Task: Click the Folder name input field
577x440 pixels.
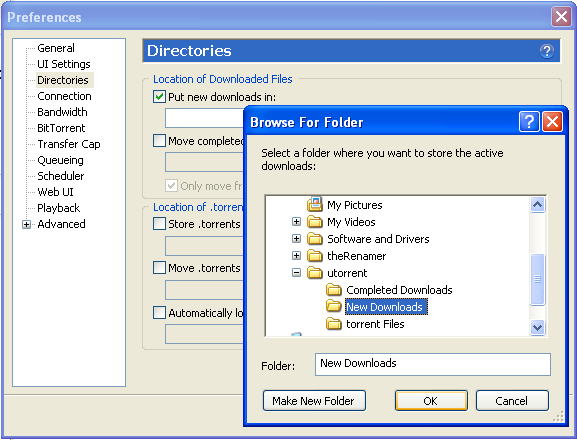Action: [x=433, y=364]
